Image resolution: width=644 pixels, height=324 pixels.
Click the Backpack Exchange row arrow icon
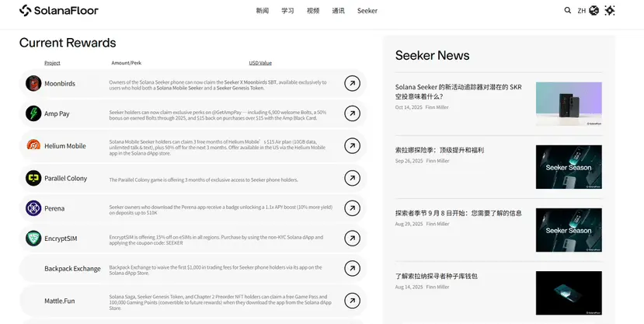tap(352, 269)
